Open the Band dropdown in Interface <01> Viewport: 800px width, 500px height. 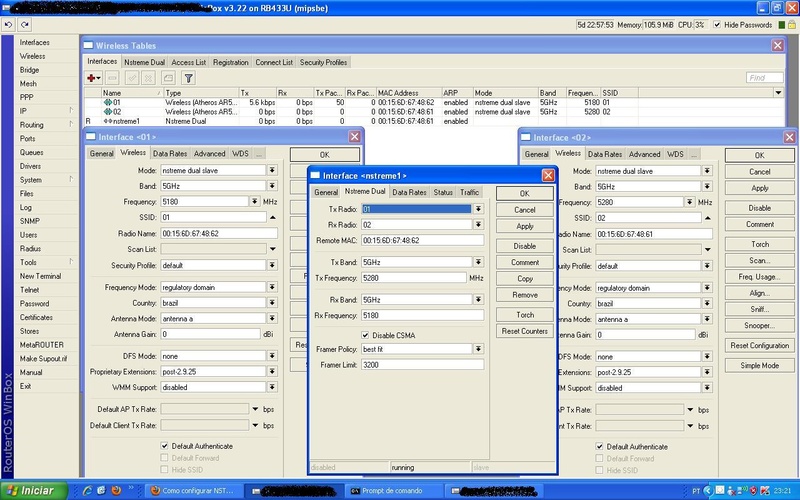click(x=272, y=186)
